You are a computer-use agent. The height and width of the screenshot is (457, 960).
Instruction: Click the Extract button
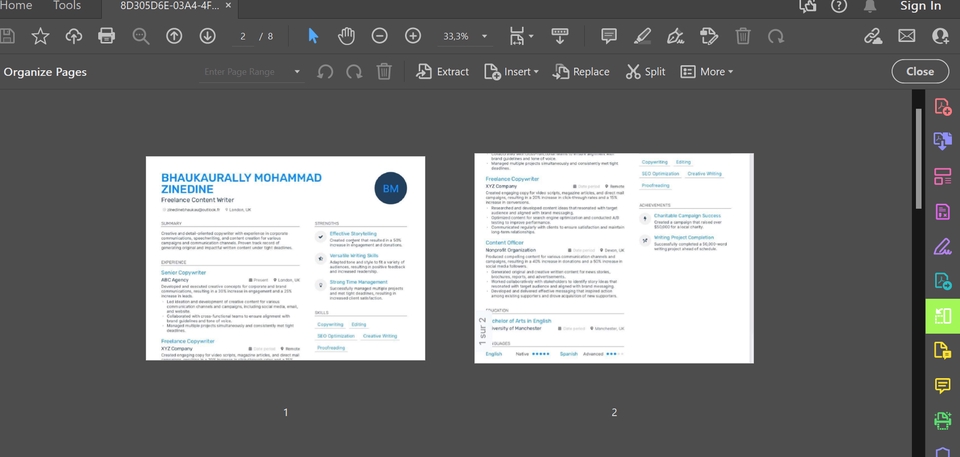click(442, 72)
